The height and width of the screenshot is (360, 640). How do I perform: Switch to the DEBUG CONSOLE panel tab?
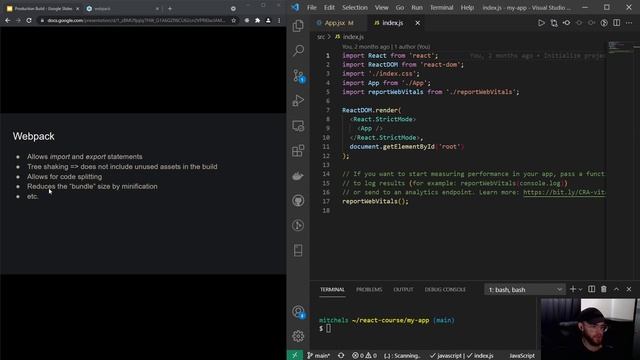click(445, 289)
